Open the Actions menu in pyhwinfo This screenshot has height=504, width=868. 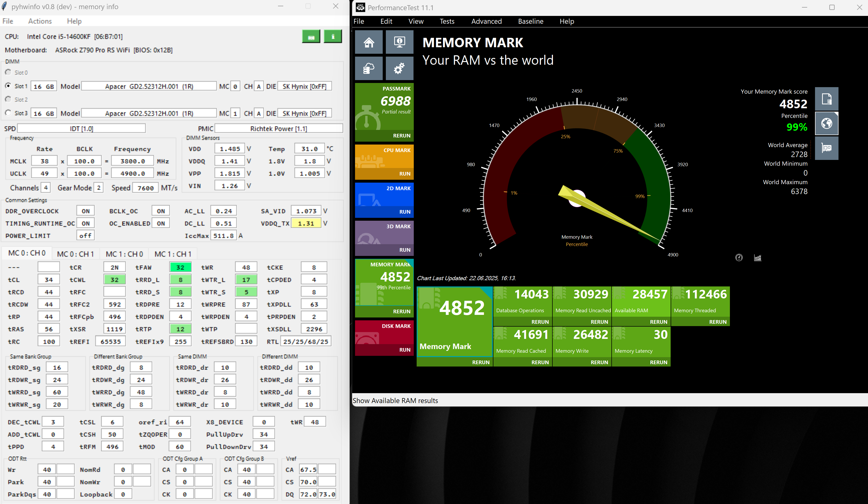(x=40, y=21)
